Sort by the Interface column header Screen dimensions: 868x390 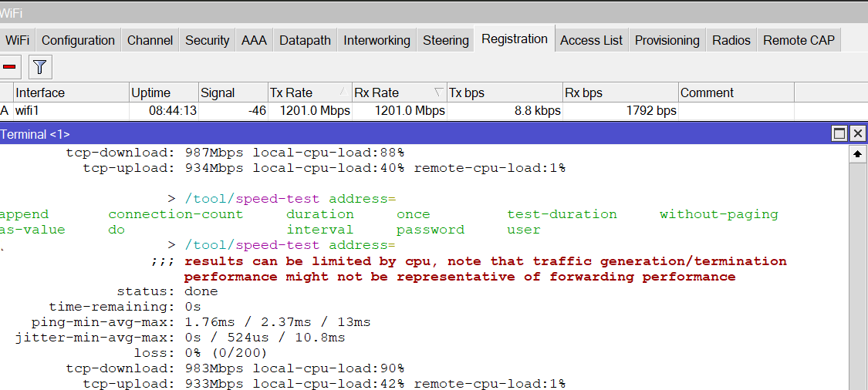pyautogui.click(x=72, y=92)
